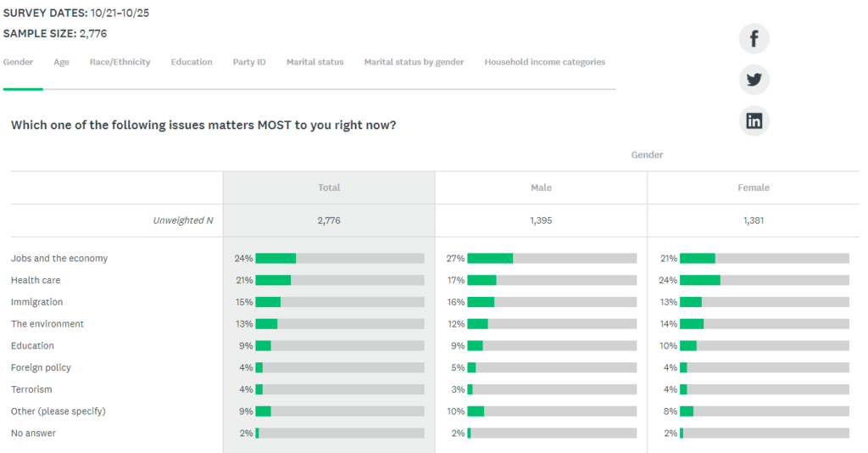Screen dimensions: 868x453
Task: Select the Education tab
Action: click(x=192, y=62)
